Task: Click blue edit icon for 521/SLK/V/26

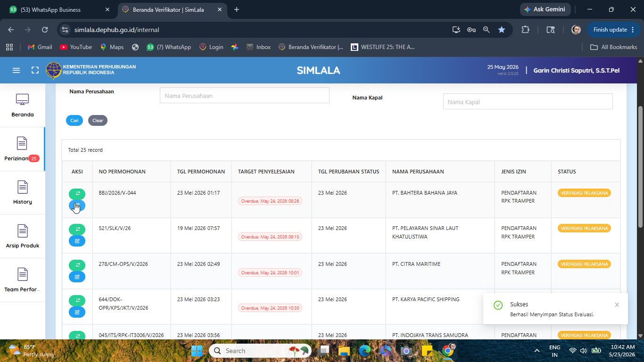Action: tap(77, 241)
